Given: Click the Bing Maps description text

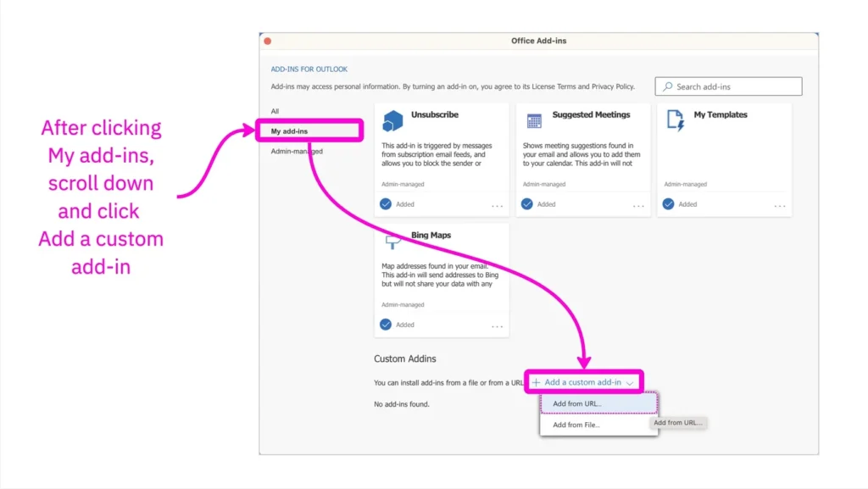Looking at the screenshot, I should pyautogui.click(x=440, y=275).
